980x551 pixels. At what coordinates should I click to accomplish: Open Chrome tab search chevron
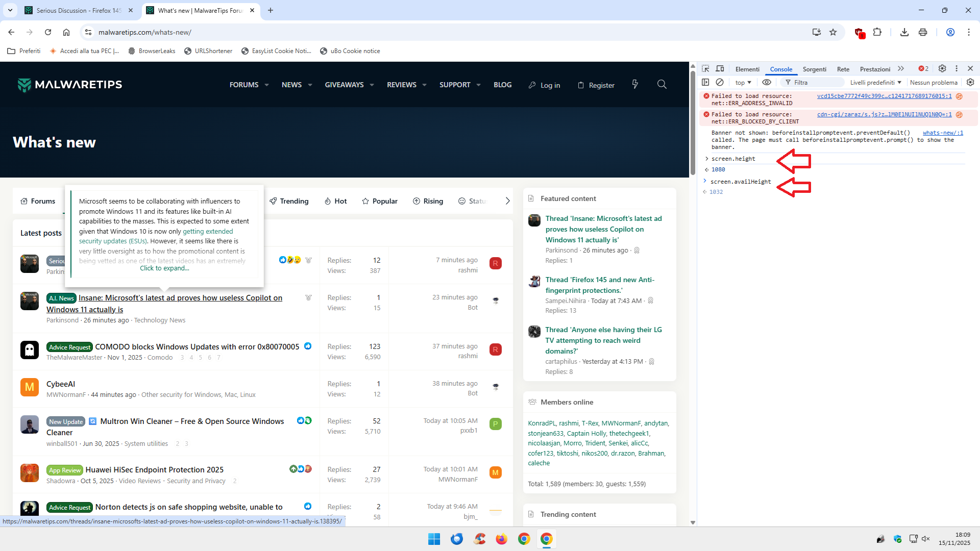coord(10,10)
